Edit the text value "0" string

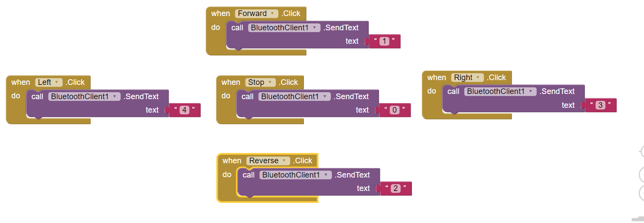pos(395,110)
